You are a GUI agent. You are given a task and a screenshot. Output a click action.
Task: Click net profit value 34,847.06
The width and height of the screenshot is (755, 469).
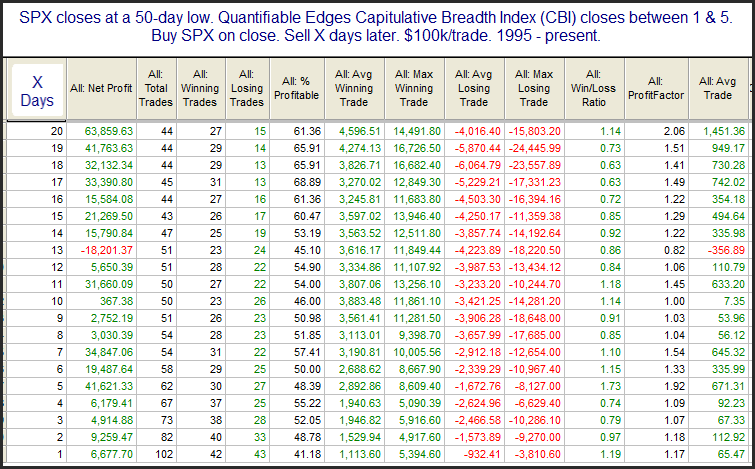(109, 352)
